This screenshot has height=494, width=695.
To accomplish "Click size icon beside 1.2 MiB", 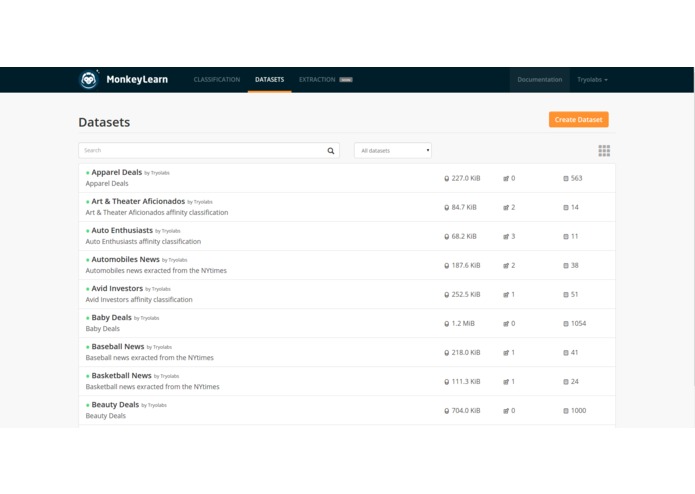I will 446,324.
